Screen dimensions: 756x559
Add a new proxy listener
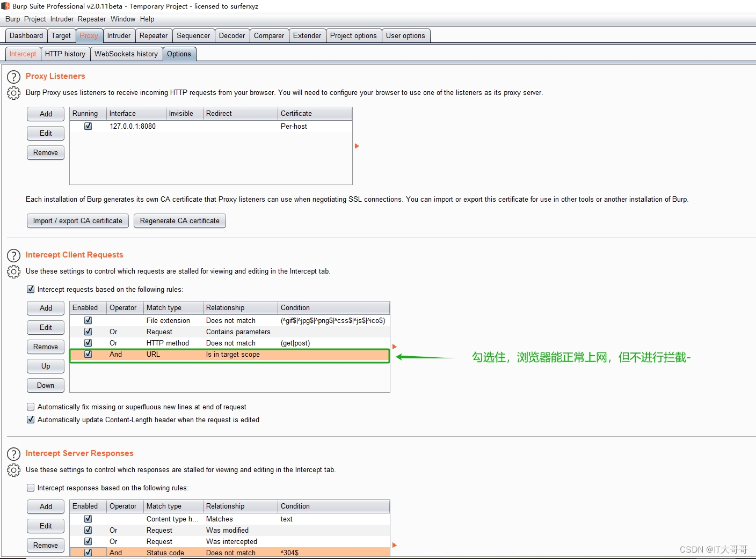(x=46, y=114)
